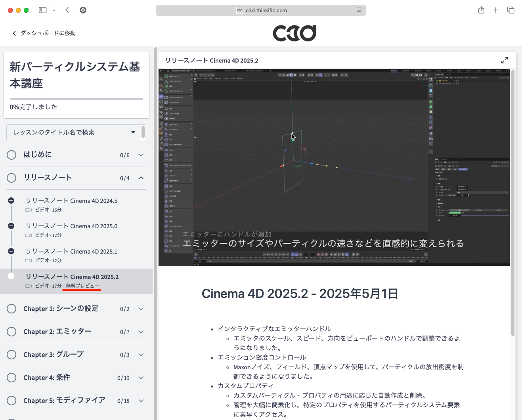The height and width of the screenshot is (420, 522).
Task: Toggle Chapter 1: シーンの設定 completion circle
Action: (11, 309)
